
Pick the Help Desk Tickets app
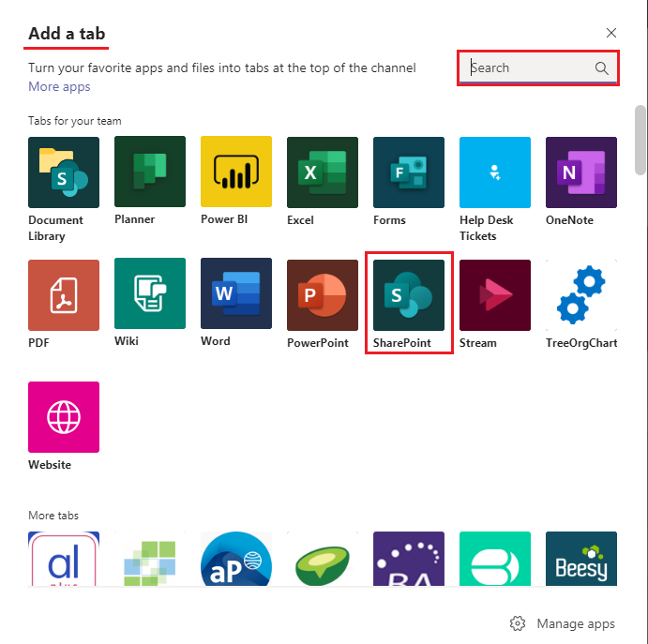[495, 172]
